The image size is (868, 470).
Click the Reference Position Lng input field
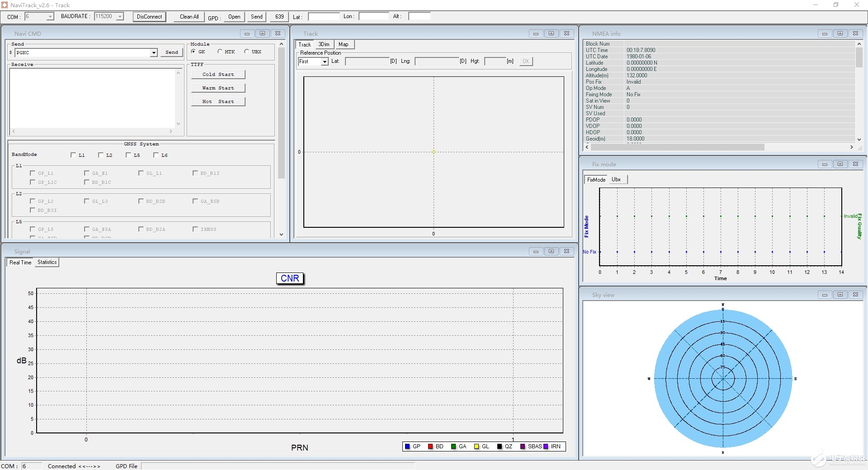coord(437,61)
